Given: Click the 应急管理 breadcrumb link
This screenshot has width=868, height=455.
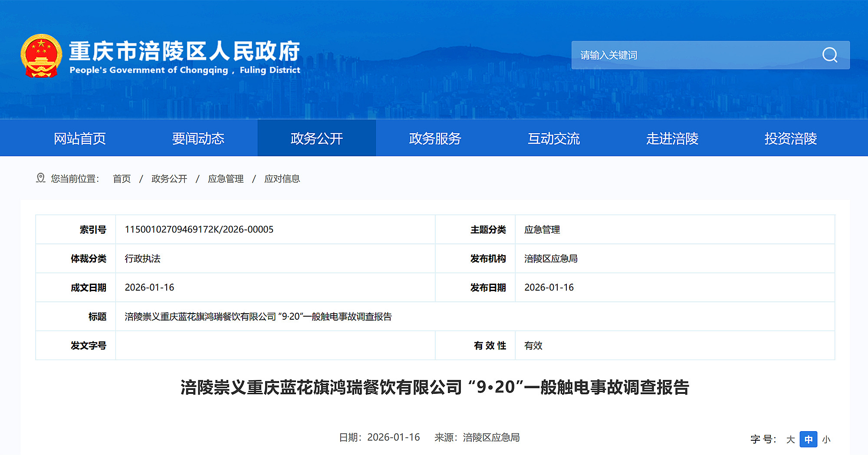Looking at the screenshot, I should 226,179.
